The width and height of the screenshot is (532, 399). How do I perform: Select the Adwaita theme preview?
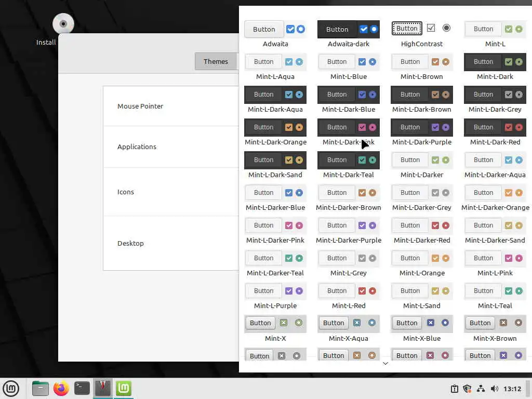click(275, 34)
